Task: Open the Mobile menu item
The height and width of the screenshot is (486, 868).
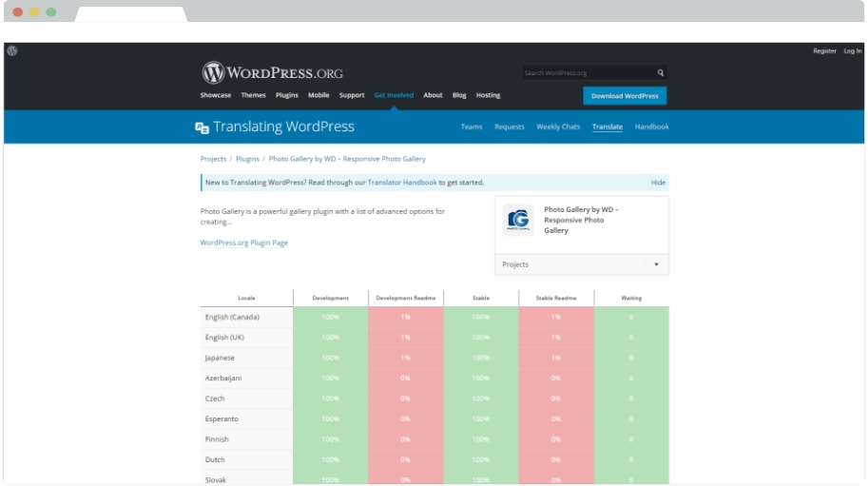Action: 318,95
